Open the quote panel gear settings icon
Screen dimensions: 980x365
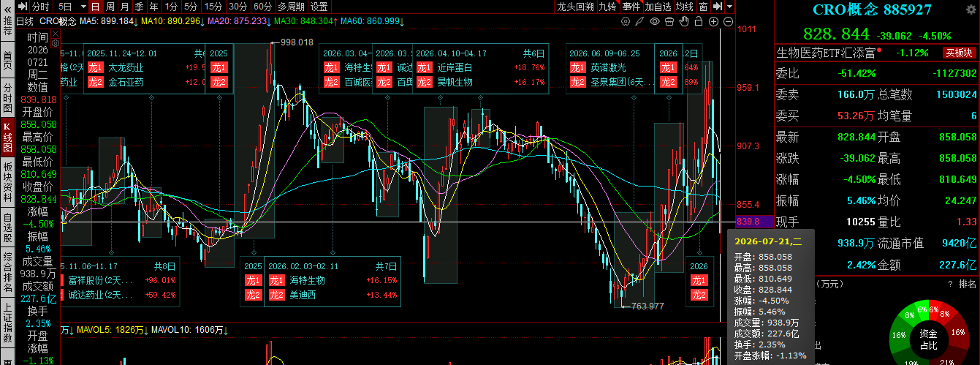point(970,10)
